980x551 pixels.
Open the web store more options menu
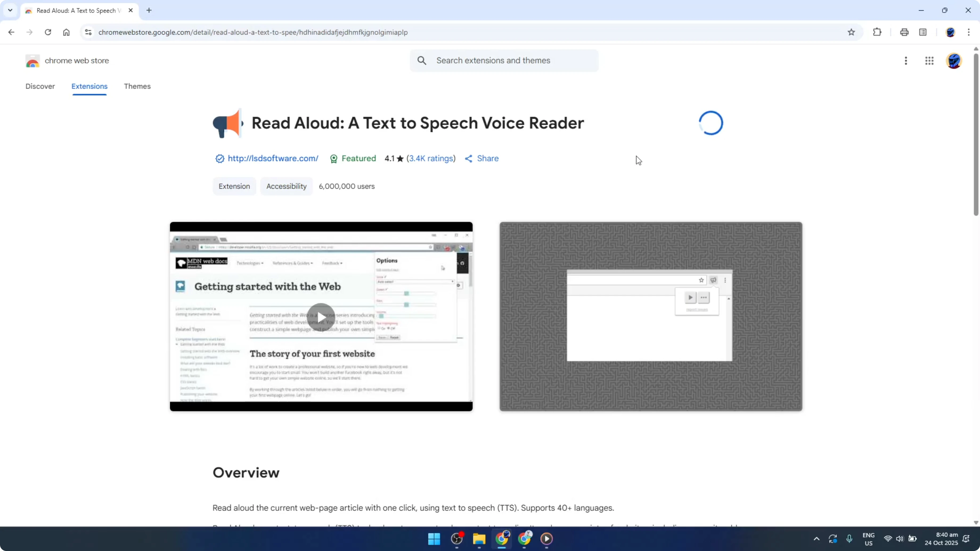click(906, 61)
